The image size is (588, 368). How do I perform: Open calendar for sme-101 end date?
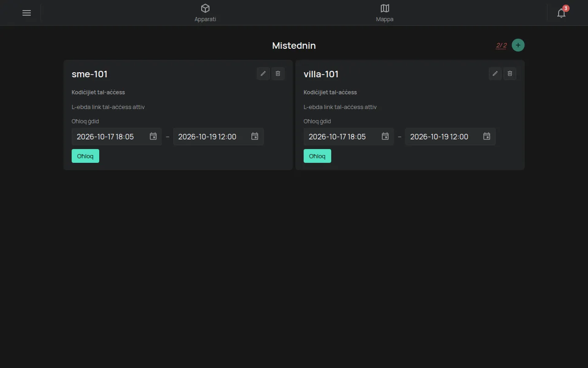(x=255, y=137)
